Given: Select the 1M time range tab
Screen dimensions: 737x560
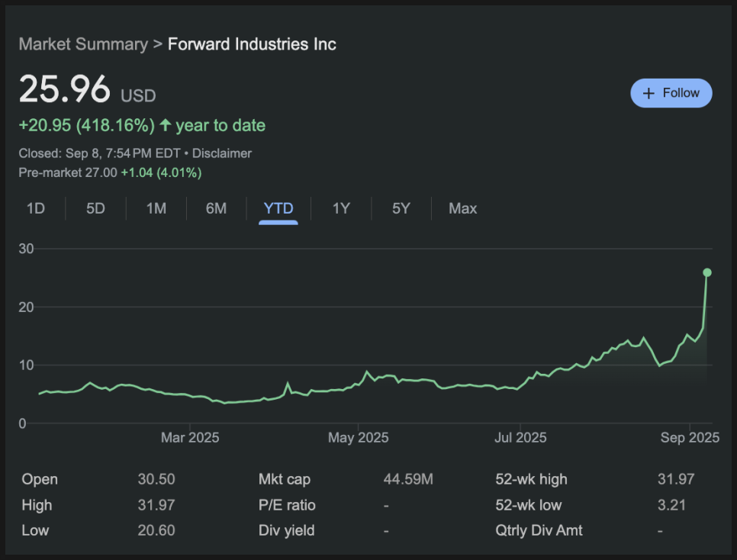Looking at the screenshot, I should pyautogui.click(x=156, y=208).
